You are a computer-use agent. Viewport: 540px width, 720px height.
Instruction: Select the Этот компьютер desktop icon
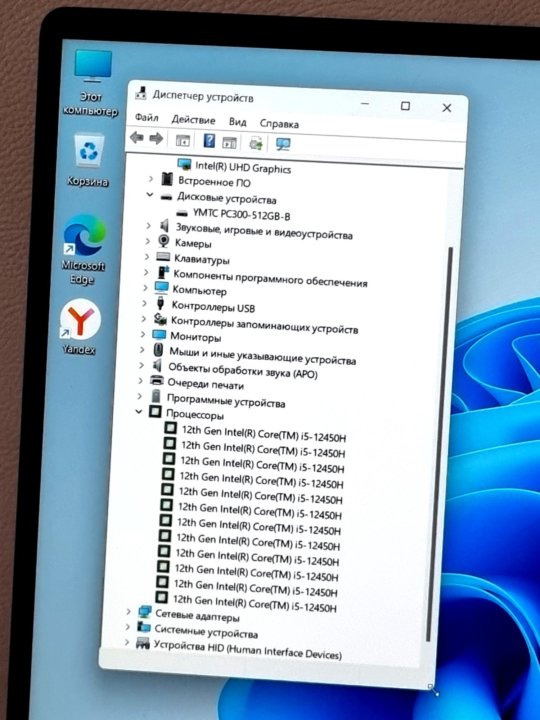[x=91, y=83]
